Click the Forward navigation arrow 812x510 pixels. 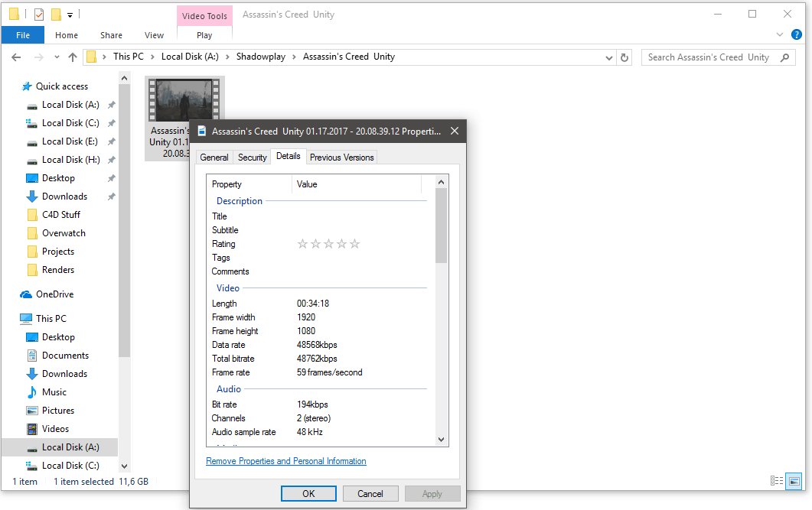[x=39, y=57]
